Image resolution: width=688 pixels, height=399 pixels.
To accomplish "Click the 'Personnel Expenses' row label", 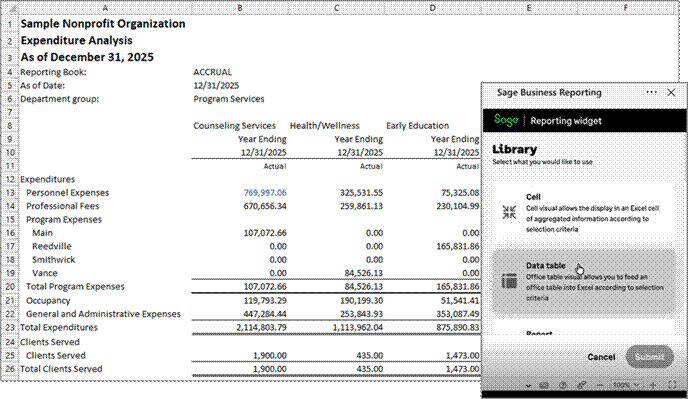I will pos(68,193).
